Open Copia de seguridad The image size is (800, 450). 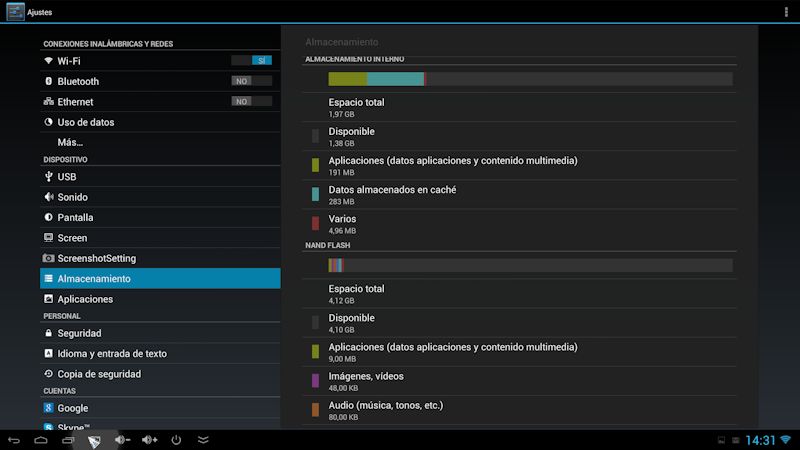(x=160, y=374)
